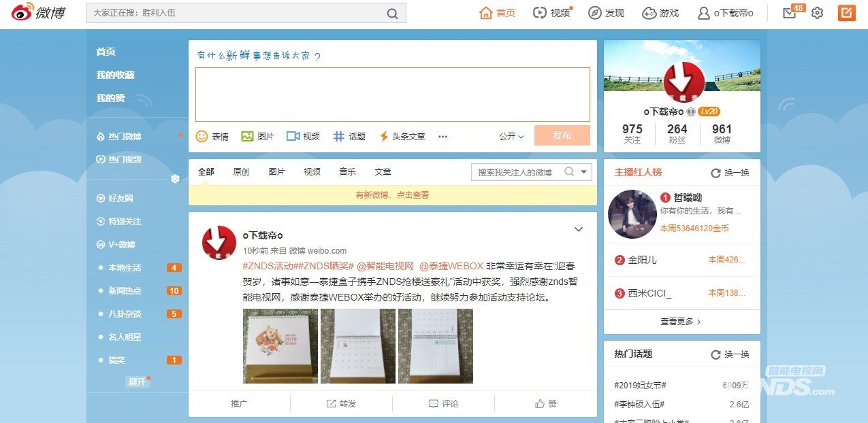Search followed users' posts magnifier icon
Image resolution: width=868 pixels, height=423 pixels.
click(569, 172)
